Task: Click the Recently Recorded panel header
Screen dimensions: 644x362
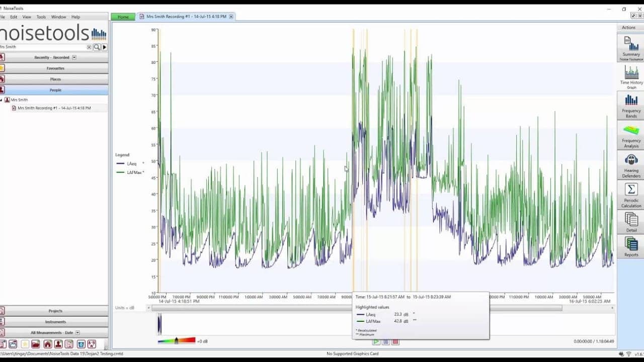Action: click(x=54, y=57)
